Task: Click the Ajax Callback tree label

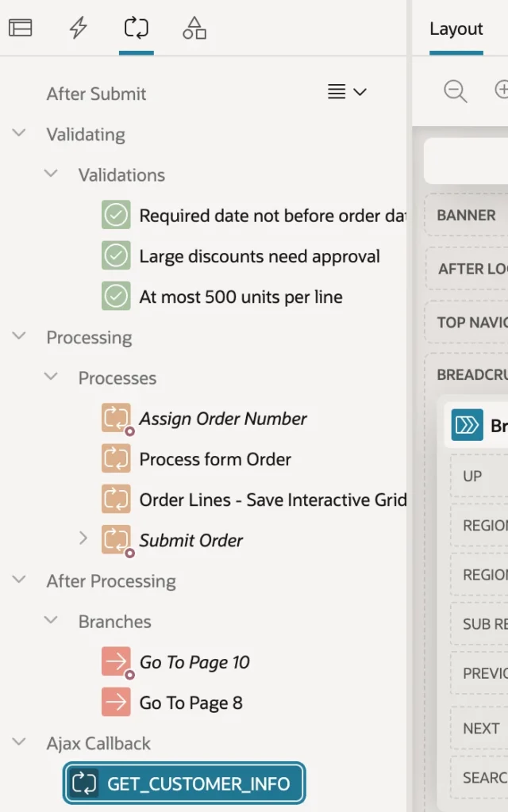Action: pos(98,743)
